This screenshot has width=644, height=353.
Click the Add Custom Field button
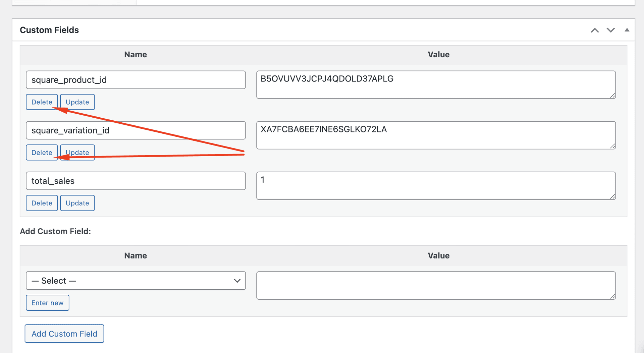[x=64, y=334]
